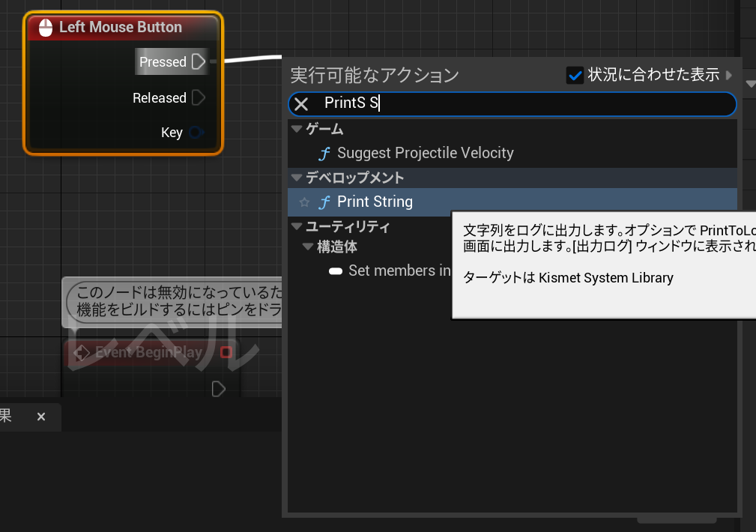756x532 pixels.
Task: Clear the search text using the X icon
Action: (301, 104)
